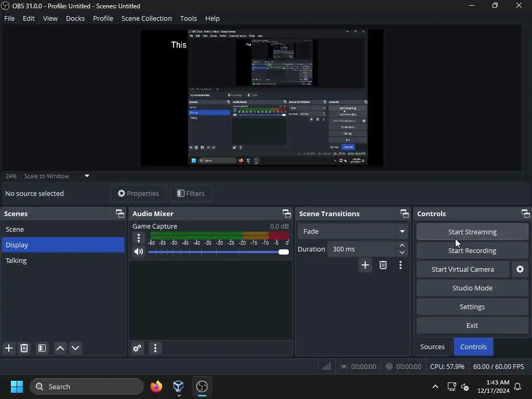Open scene filters icon in Scenes panel
The width and height of the screenshot is (532, 399).
pyautogui.click(x=42, y=348)
